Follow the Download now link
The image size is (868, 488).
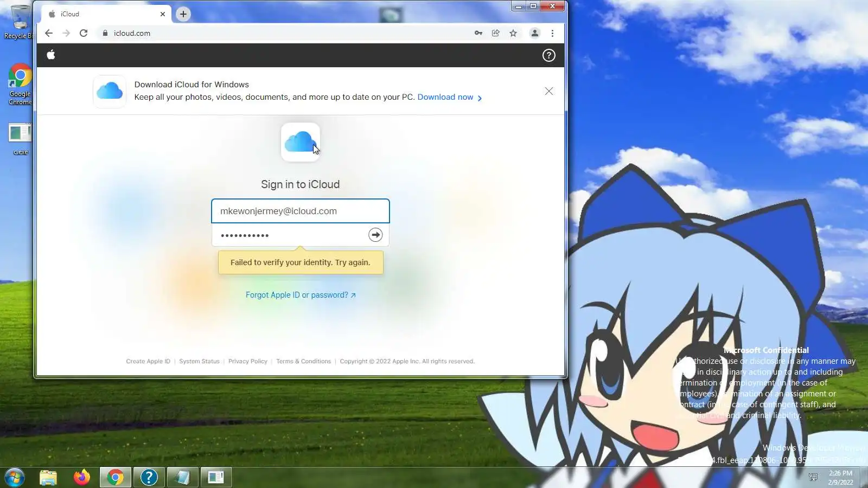450,97
